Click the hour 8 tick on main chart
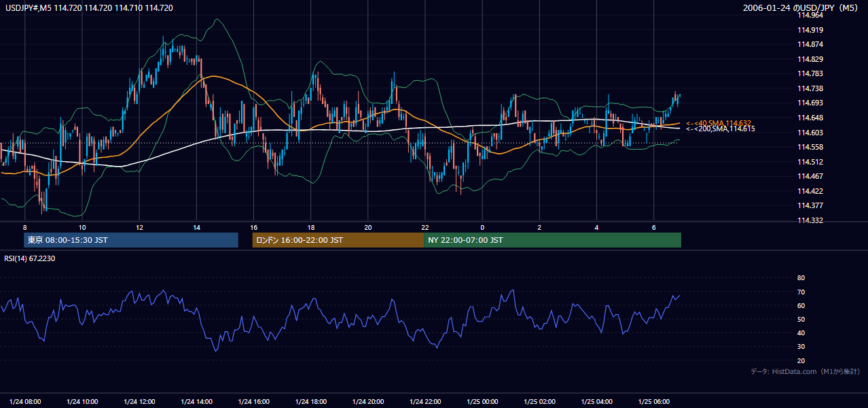 click(x=24, y=226)
